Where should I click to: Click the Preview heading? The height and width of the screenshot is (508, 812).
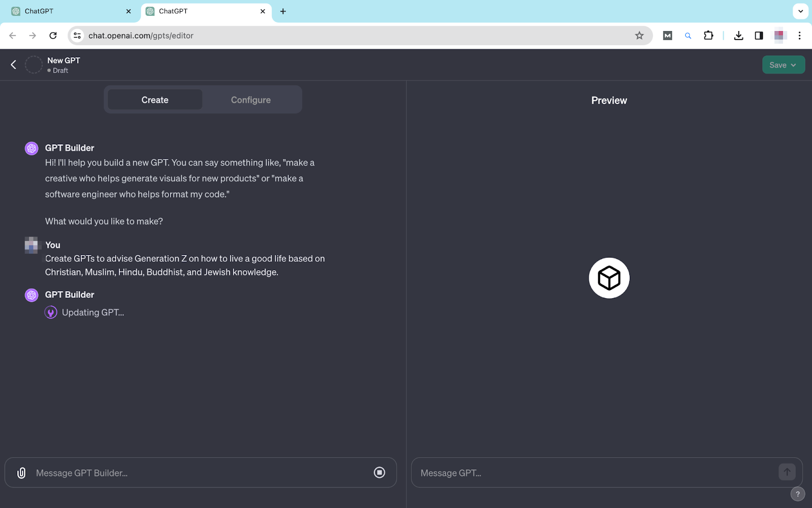[609, 101]
